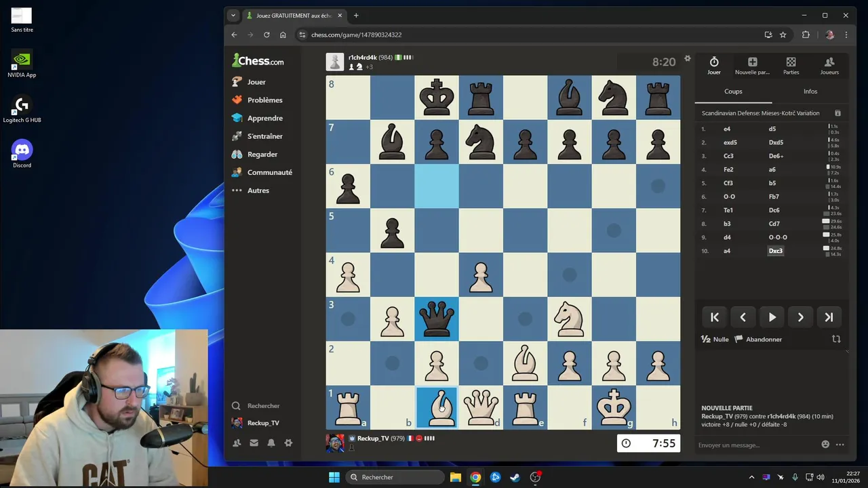Open the Discord desktop shortcut
The height and width of the screenshot is (488, 868).
click(x=22, y=154)
